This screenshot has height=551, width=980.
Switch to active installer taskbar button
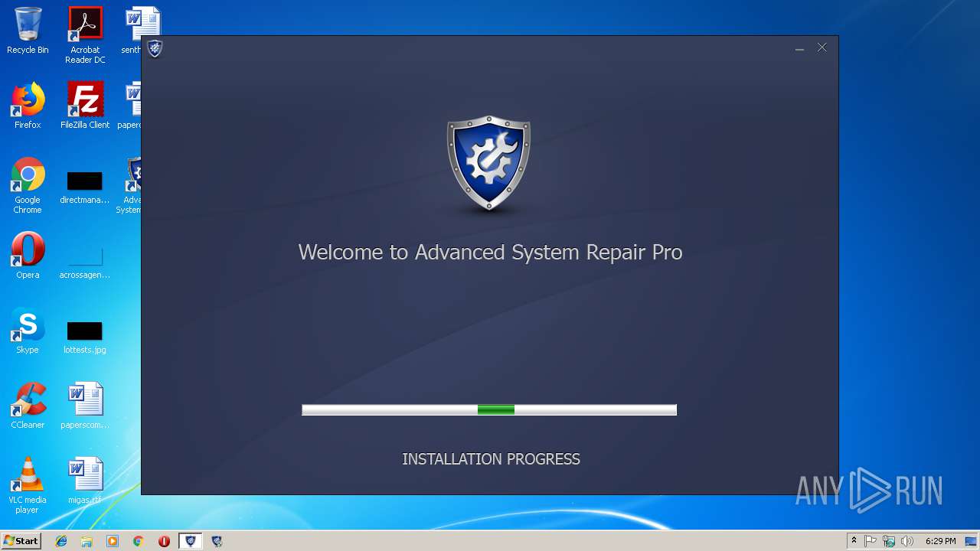191,541
